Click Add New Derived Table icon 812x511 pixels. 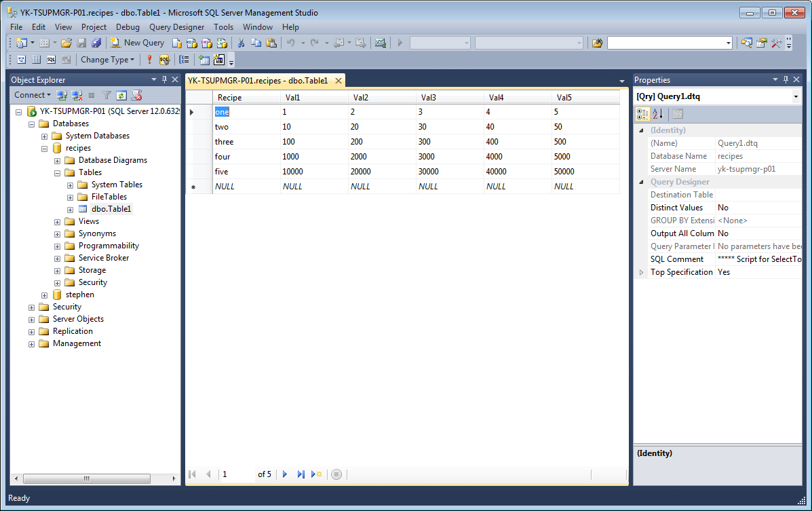(x=219, y=60)
